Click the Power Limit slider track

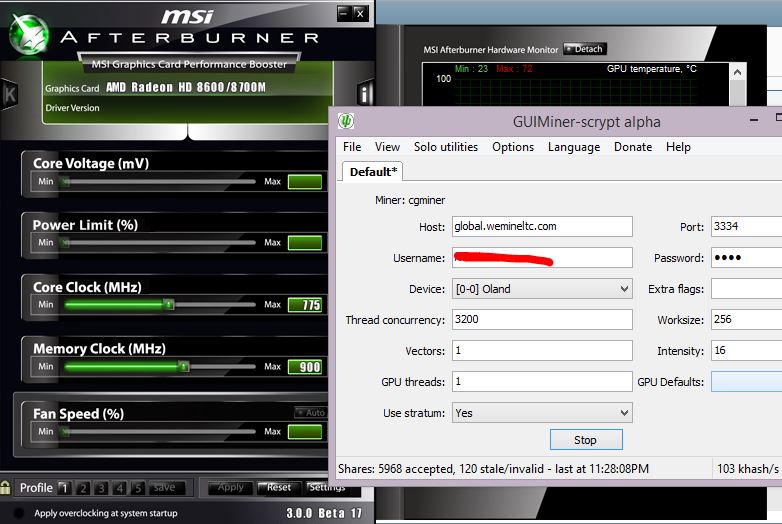tap(160, 243)
